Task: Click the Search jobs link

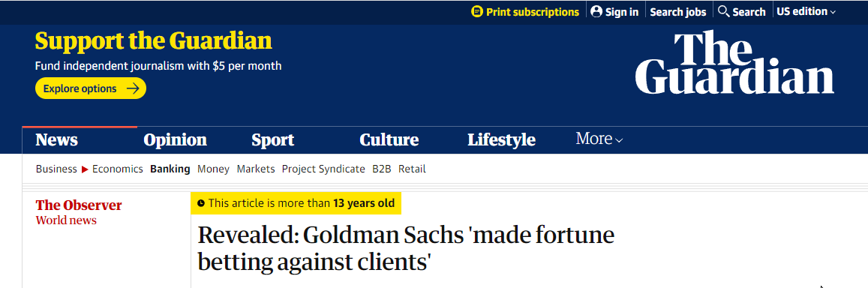Action: (x=678, y=12)
